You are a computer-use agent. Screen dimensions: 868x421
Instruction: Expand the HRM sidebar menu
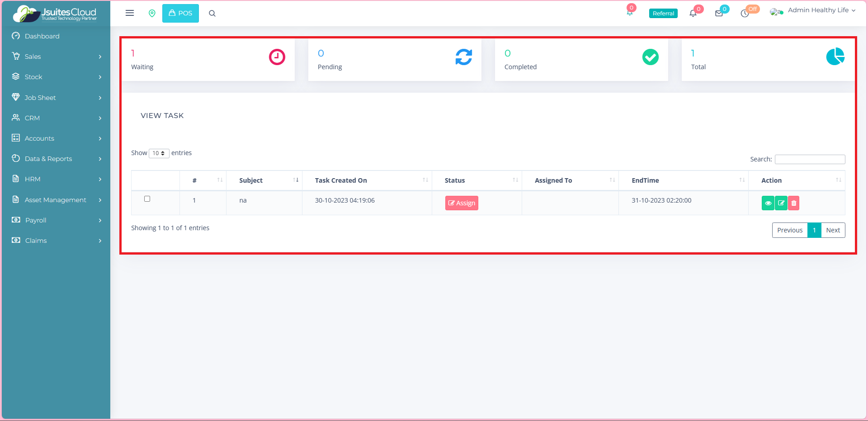(57, 179)
